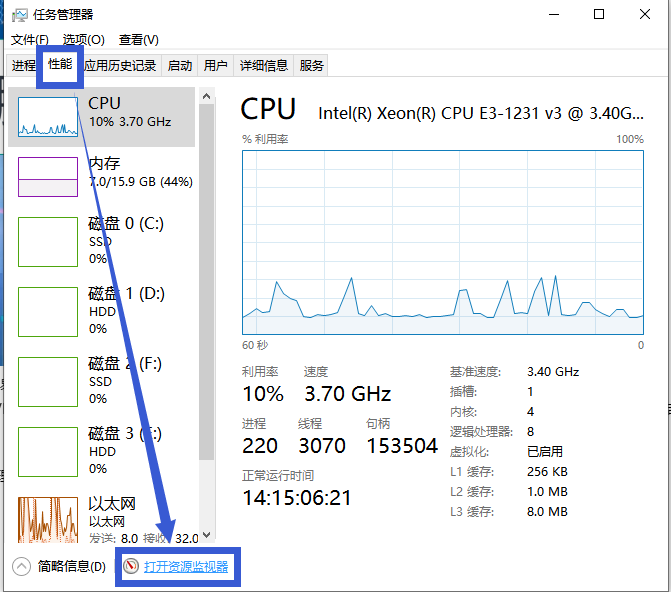Open the 选项(O) menu
The image size is (671, 592).
click(x=83, y=40)
